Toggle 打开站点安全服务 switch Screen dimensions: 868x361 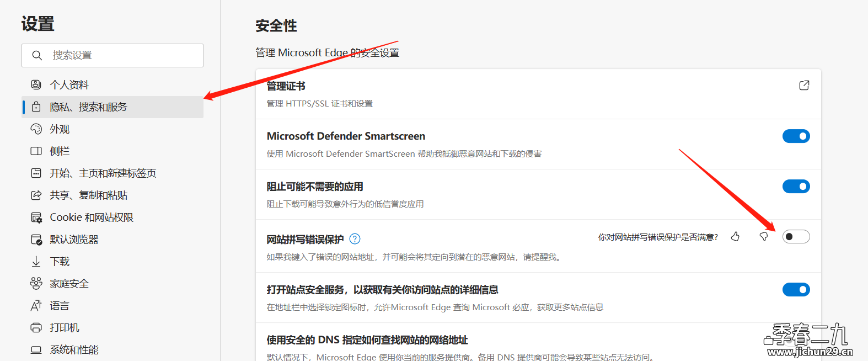[x=796, y=289]
